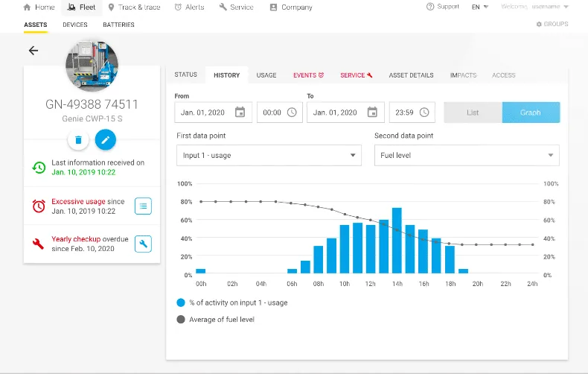
Task: Open the EN language dropdown
Action: 480,7
